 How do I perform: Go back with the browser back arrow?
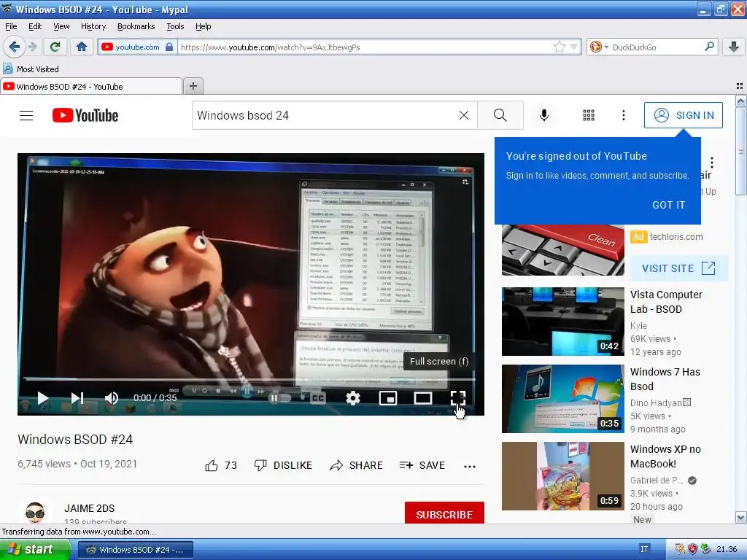(x=14, y=47)
